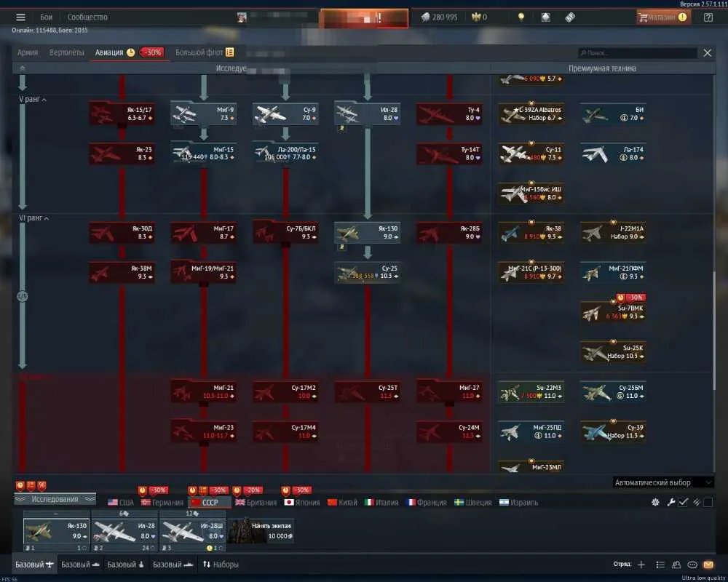
Task: Collapse the VI ранг section
Action: (34, 218)
